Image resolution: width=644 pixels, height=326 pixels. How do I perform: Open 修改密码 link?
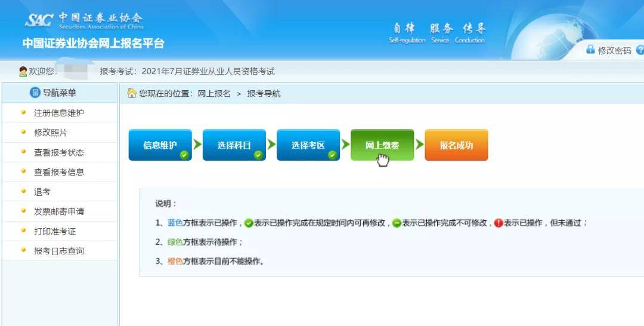pyautogui.click(x=614, y=51)
